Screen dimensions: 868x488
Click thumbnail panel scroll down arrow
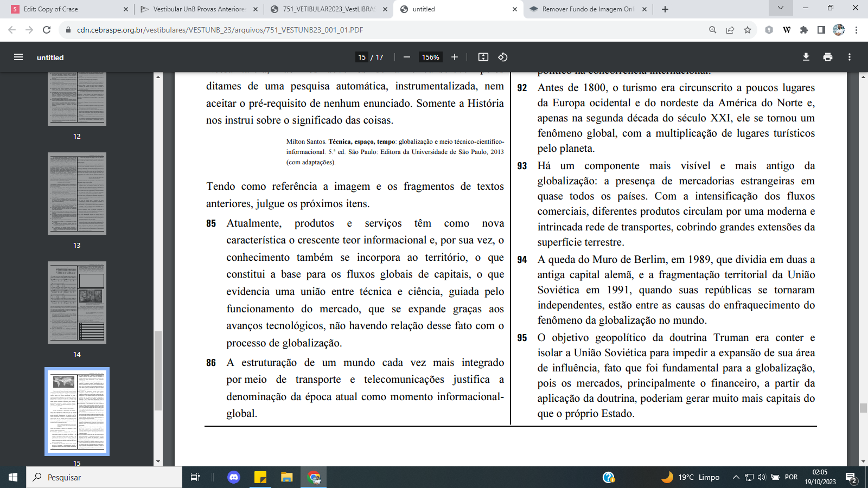click(158, 462)
